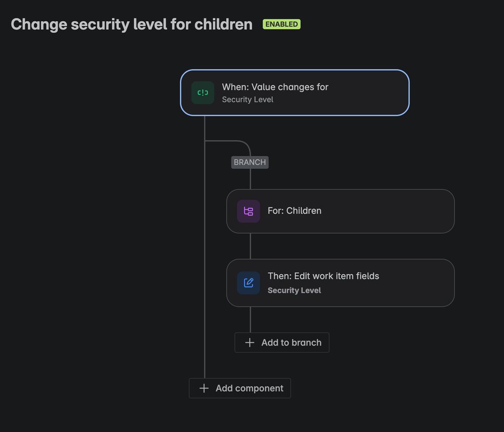
Task: Click the plus icon in Add to branch
Action: point(250,343)
